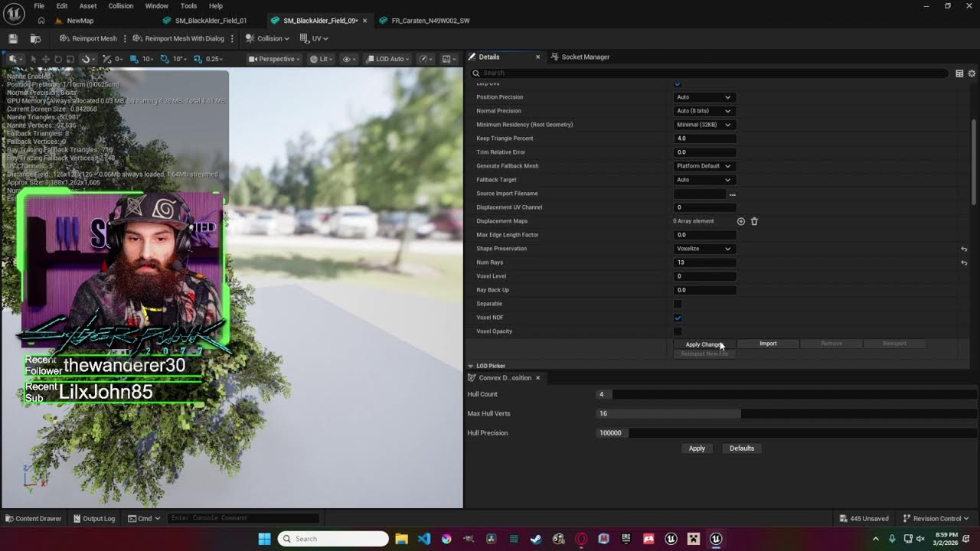Select the viewport Select mode arrow icon
The width and height of the screenshot is (980, 551).
coord(33,59)
